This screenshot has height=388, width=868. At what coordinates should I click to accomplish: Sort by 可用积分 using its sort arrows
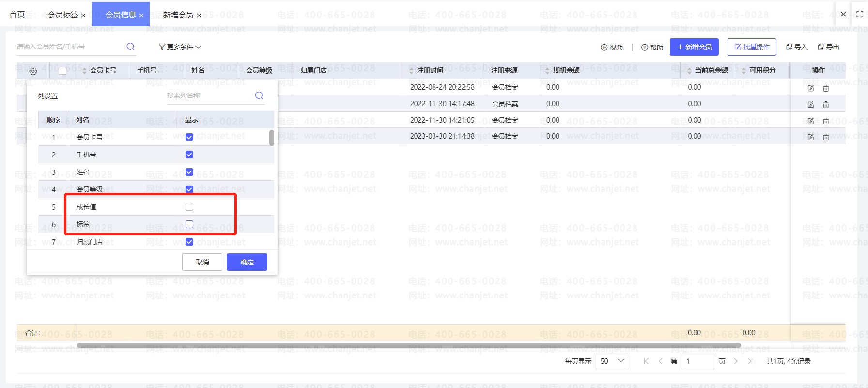744,71
